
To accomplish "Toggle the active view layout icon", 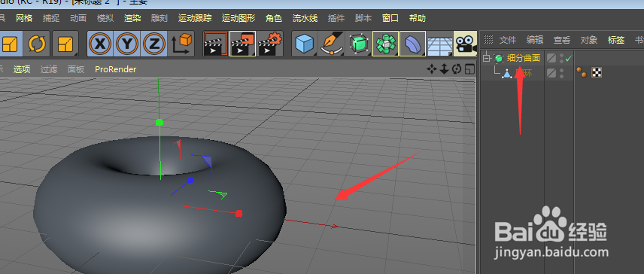I will [469, 69].
